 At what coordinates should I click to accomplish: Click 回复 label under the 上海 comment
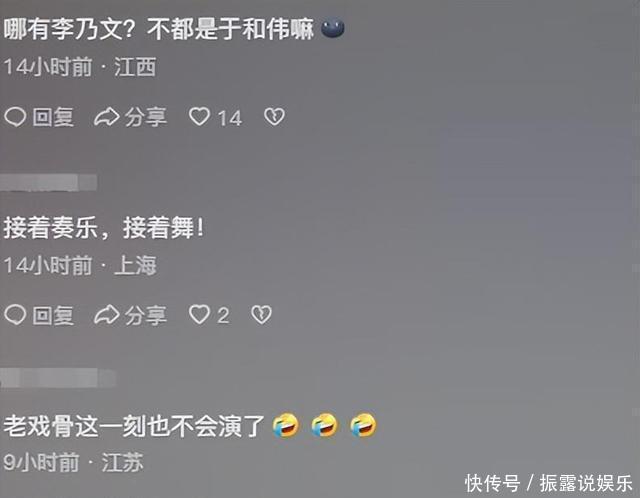coord(53,316)
